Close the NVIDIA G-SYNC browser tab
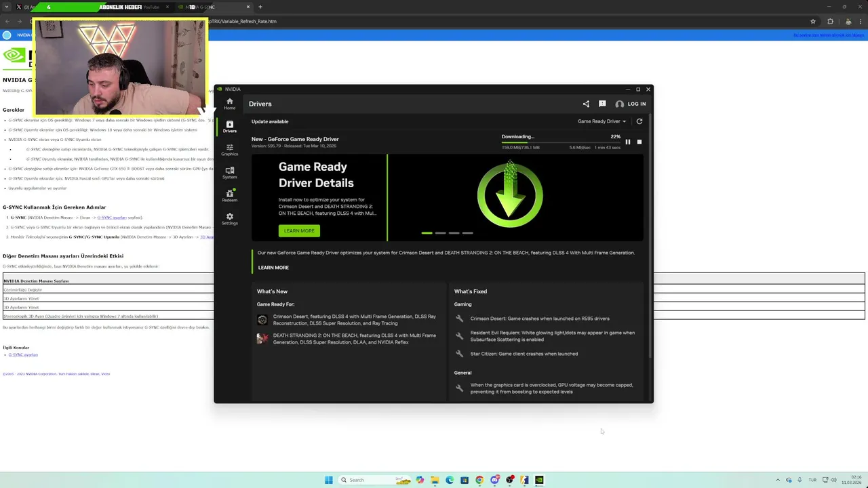868x488 pixels. pyautogui.click(x=248, y=7)
